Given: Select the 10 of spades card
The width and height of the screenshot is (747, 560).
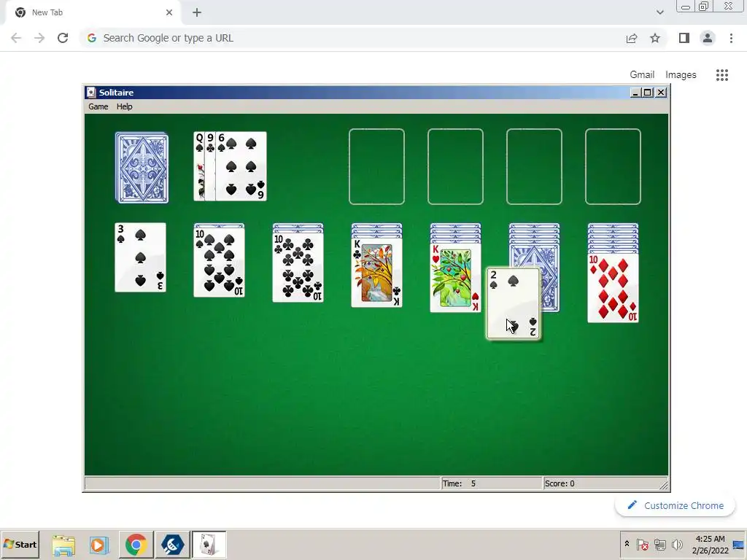Looking at the screenshot, I should [219, 262].
